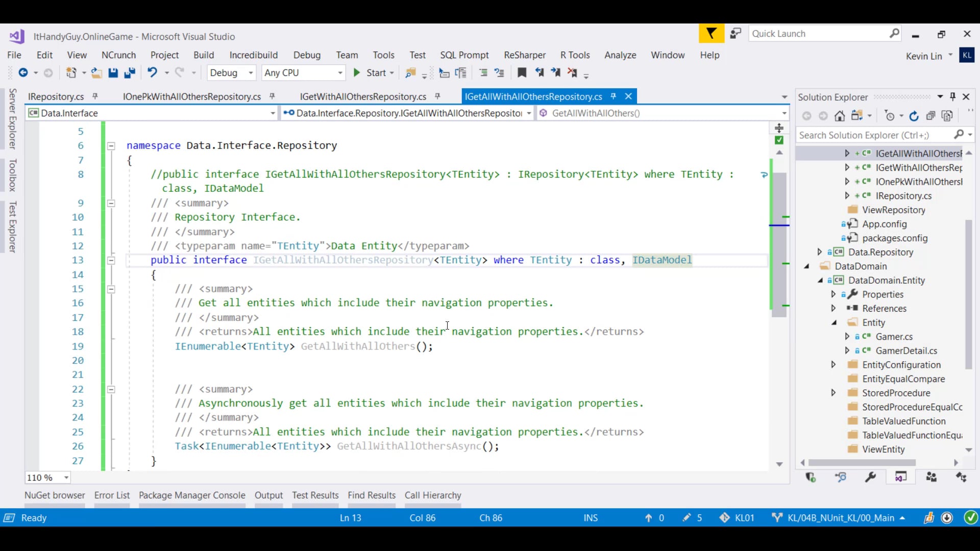Open the Any CPU platform dropdown
The width and height of the screenshot is (980, 551).
[x=303, y=72]
